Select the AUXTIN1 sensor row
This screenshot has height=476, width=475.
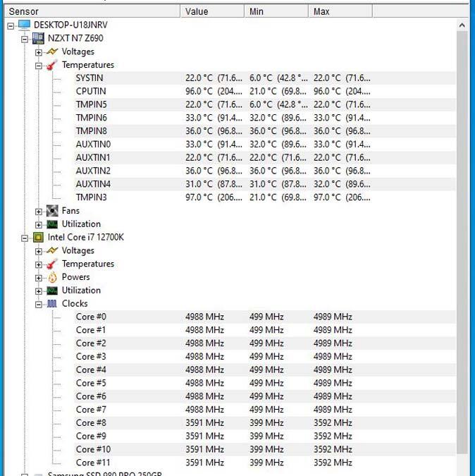click(265, 157)
